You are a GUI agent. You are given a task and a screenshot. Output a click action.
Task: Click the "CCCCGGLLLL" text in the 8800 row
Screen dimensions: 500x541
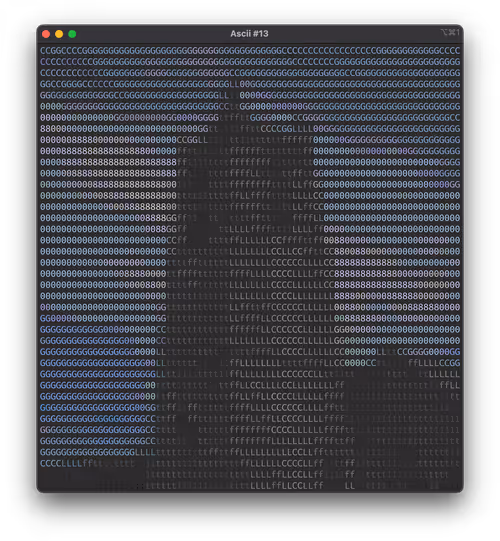click(287, 129)
